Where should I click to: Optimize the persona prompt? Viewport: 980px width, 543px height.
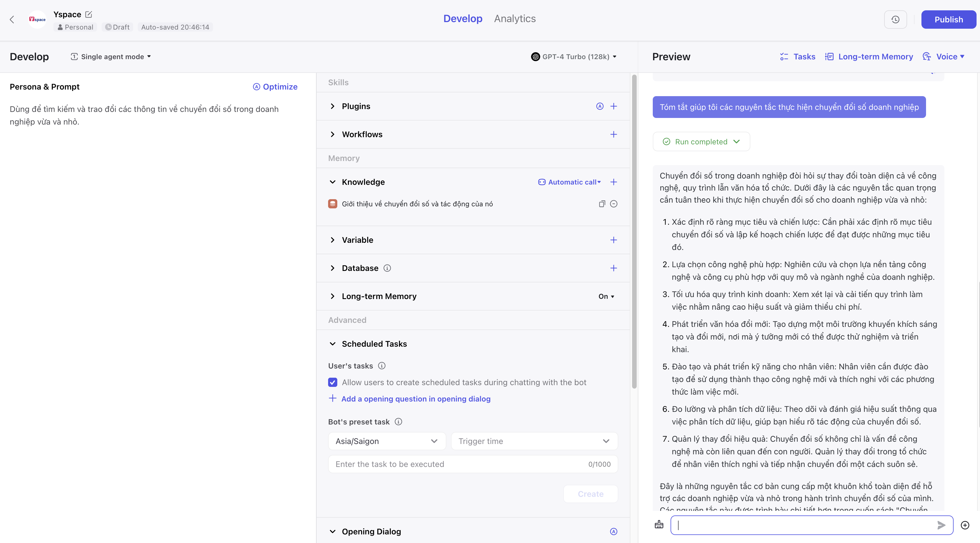[275, 87]
